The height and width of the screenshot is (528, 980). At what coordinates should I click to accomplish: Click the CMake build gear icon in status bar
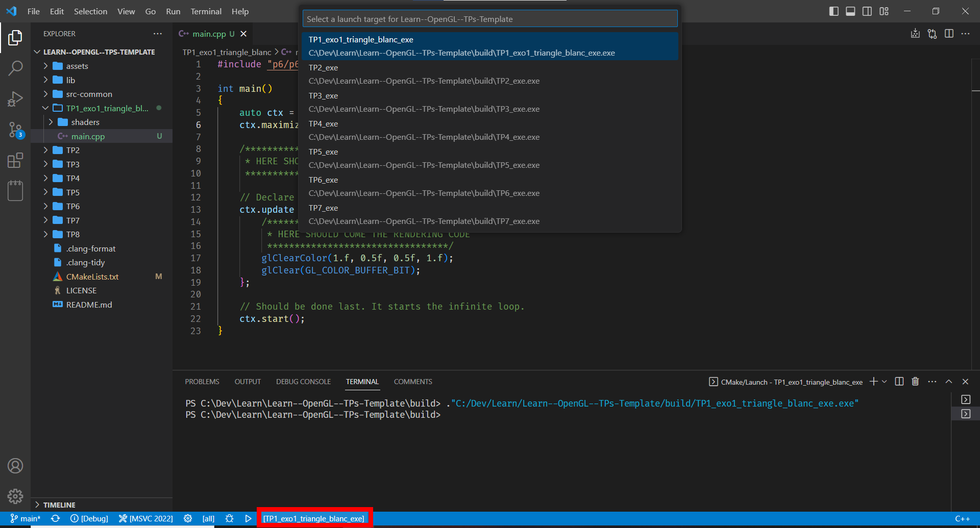(x=188, y=518)
